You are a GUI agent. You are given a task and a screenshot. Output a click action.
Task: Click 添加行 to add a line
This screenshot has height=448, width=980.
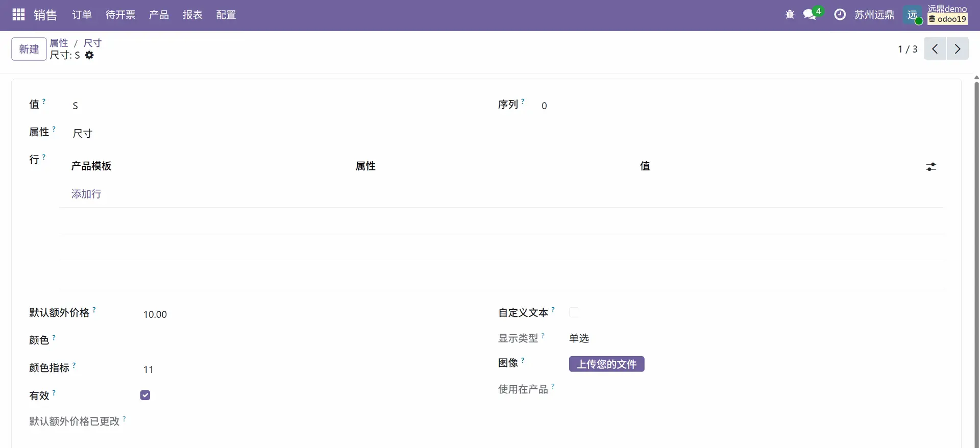point(86,194)
